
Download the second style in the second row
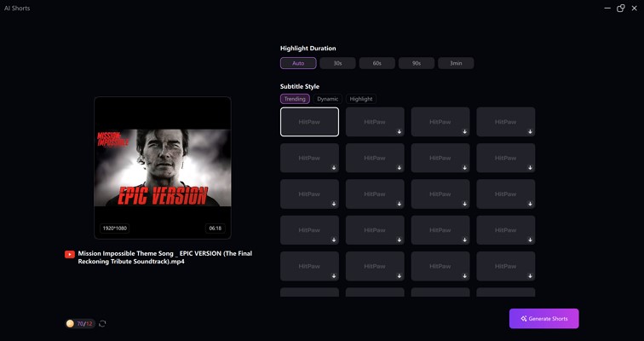400,168
